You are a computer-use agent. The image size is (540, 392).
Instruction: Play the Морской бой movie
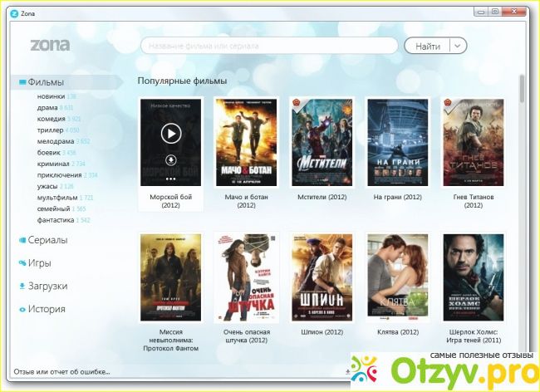(171, 133)
